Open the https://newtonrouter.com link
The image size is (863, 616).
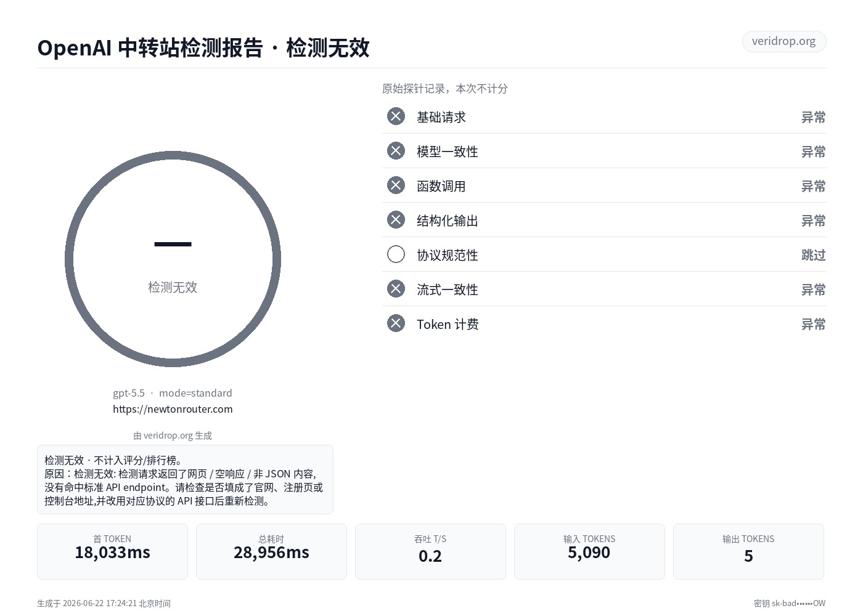(x=173, y=409)
